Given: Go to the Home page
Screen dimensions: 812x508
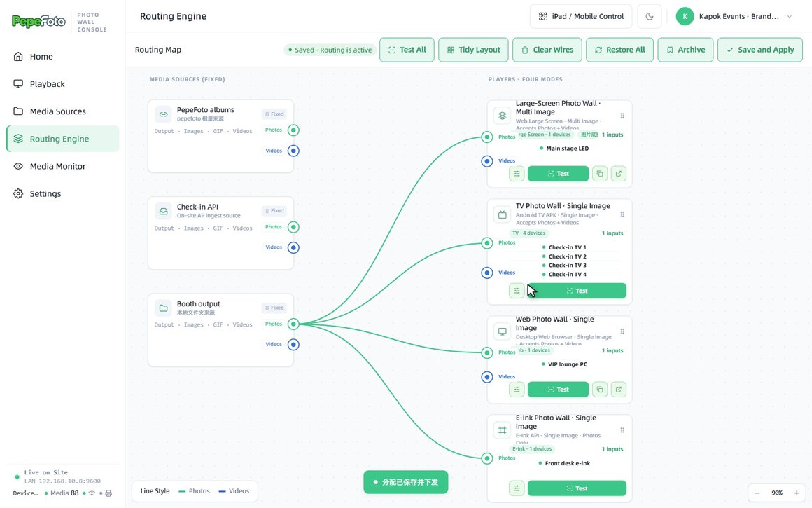Looking at the screenshot, I should tap(62, 57).
